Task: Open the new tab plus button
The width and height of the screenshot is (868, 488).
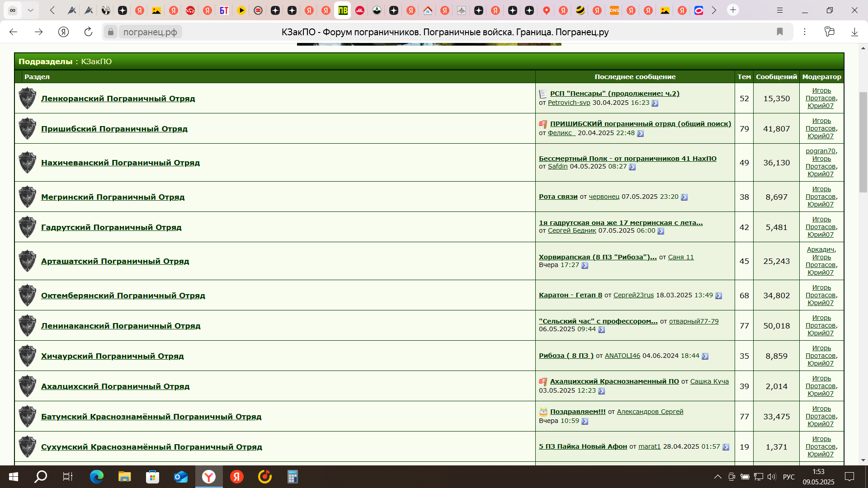Action: click(733, 10)
